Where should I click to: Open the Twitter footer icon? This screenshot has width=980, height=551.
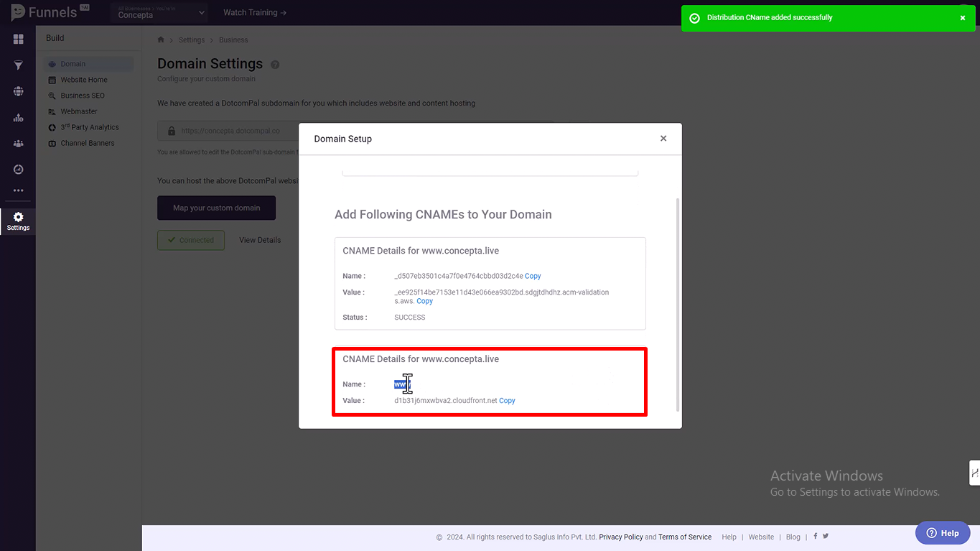(x=826, y=536)
